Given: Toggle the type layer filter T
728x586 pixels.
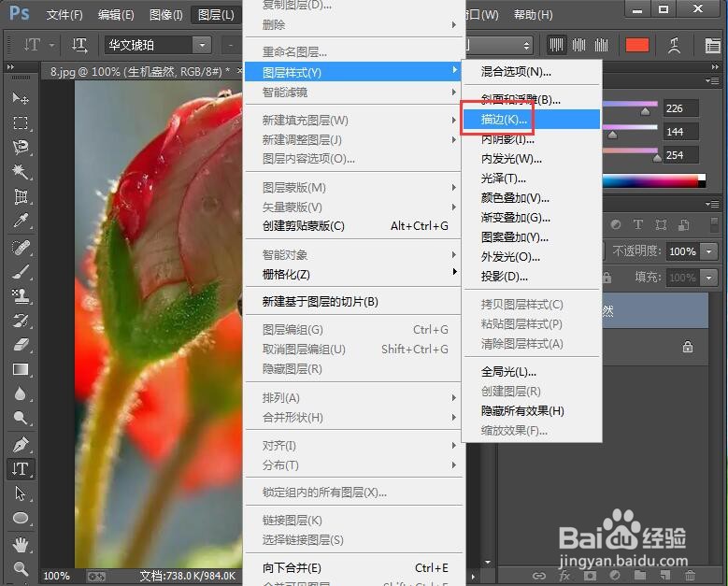Looking at the screenshot, I should coord(638,225).
